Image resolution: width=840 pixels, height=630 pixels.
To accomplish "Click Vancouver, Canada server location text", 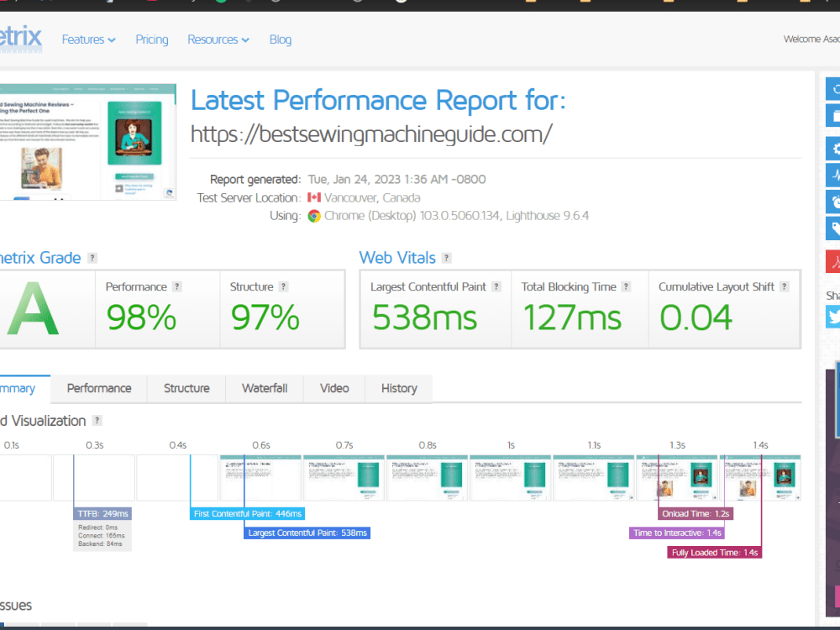I will point(372,197).
